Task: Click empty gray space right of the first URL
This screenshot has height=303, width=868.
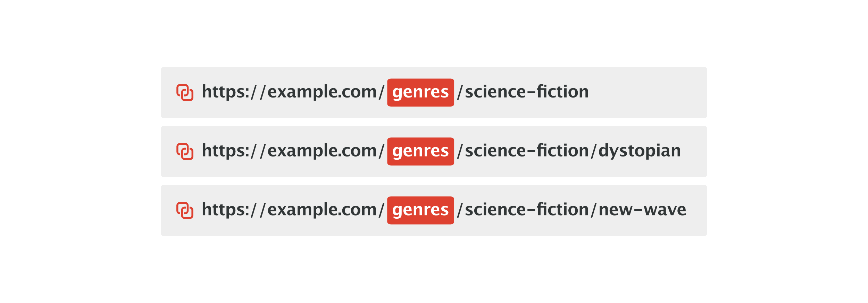Action: 649,93
